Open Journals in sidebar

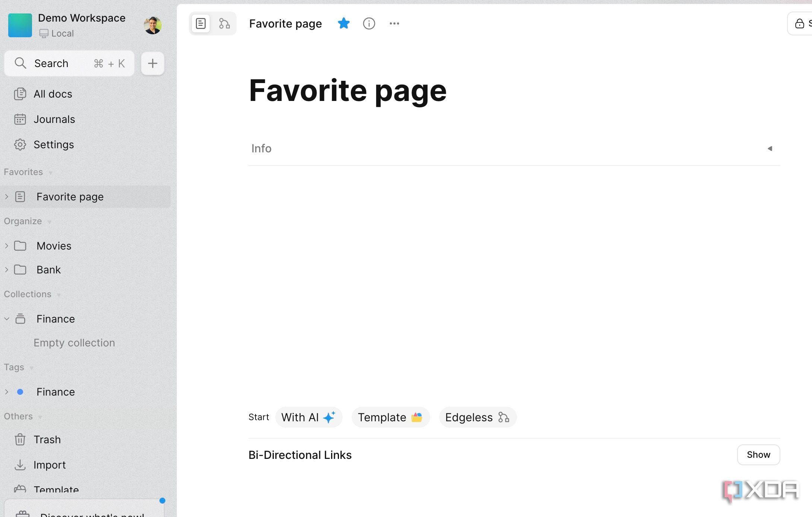(x=54, y=119)
